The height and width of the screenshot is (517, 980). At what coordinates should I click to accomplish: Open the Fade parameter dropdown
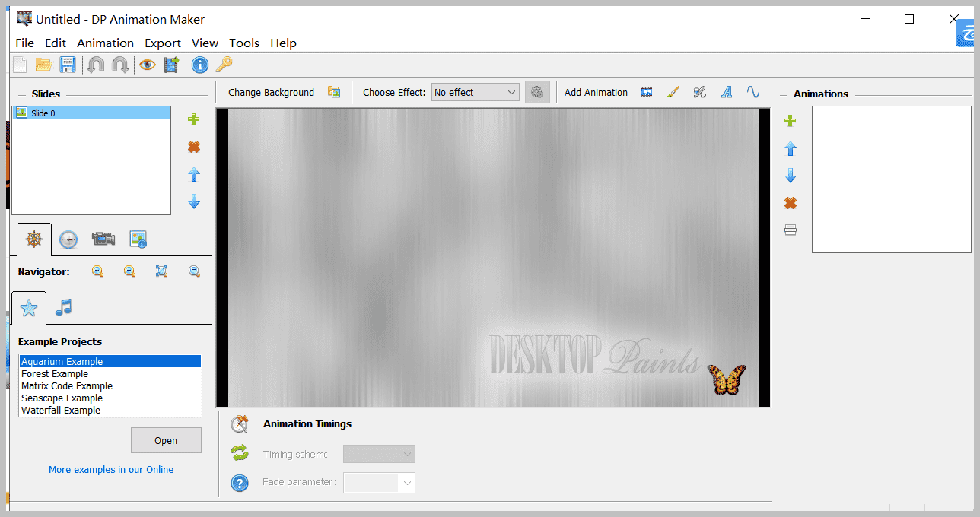[x=378, y=481]
